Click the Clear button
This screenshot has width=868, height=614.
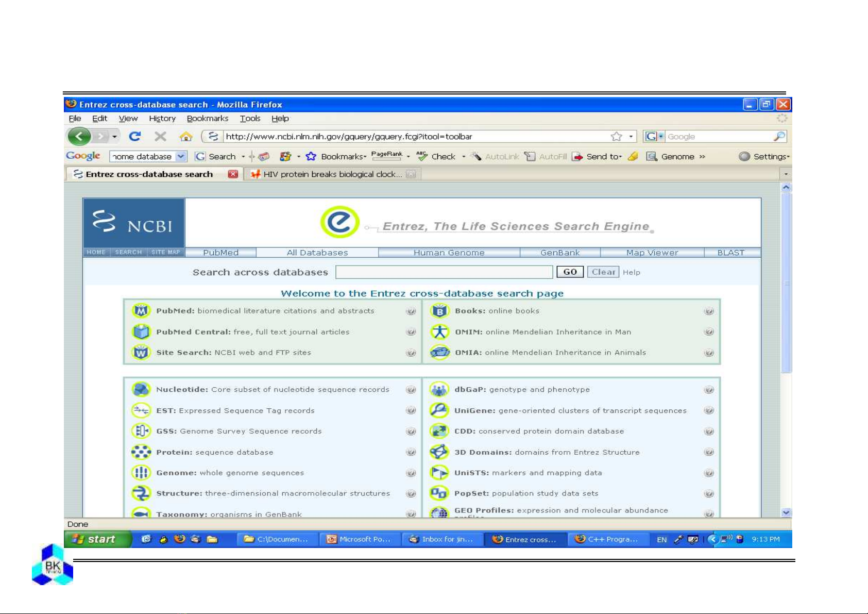pyautogui.click(x=603, y=272)
